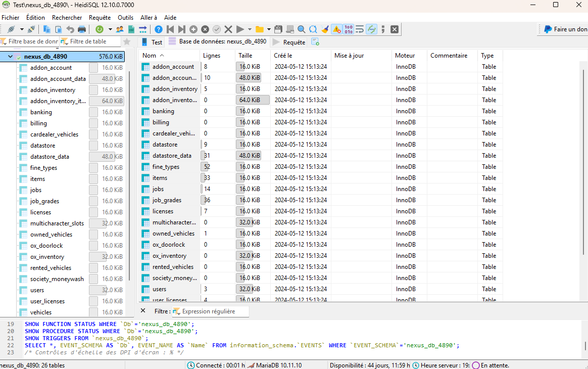Click the green Refresh icon in toolbar
588x369 pixels.
[x=100, y=29]
